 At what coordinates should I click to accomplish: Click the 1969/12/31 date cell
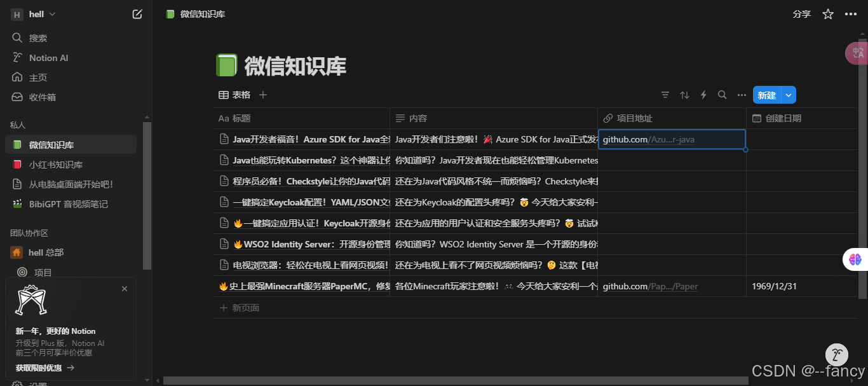point(802,286)
